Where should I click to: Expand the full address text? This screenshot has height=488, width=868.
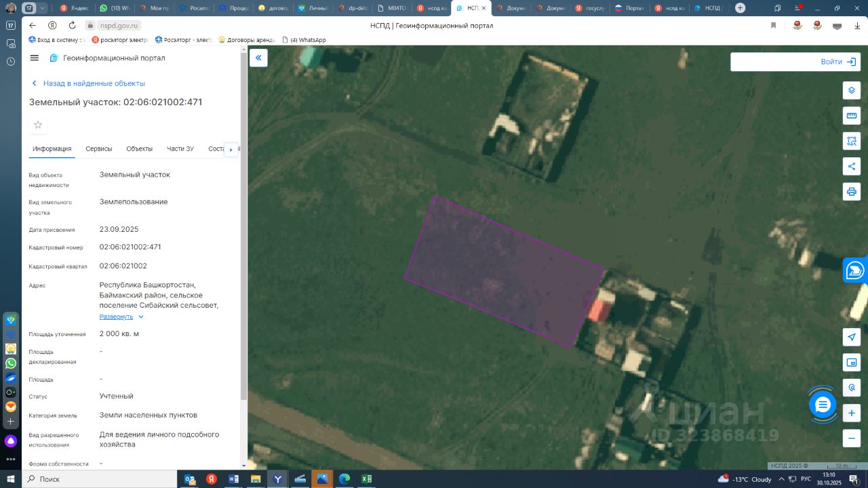pos(121,317)
